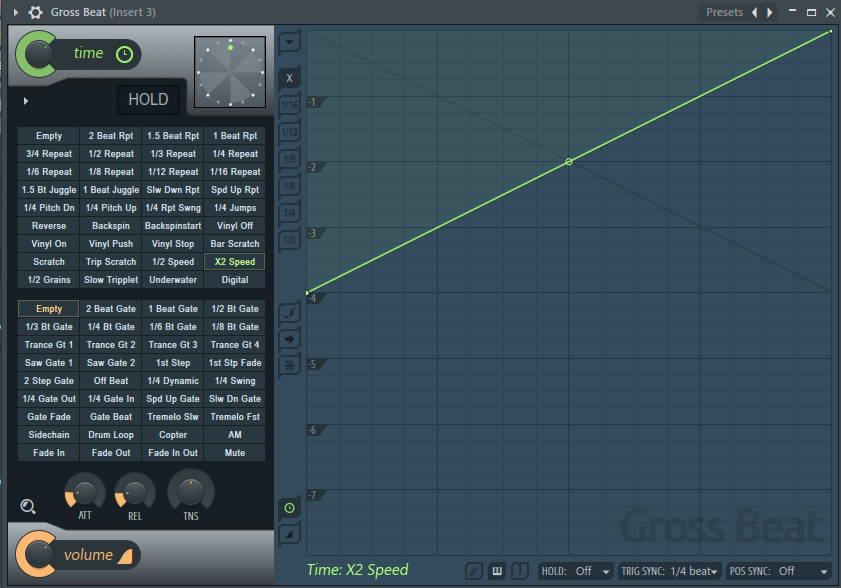Click the circular time position display

click(x=230, y=72)
